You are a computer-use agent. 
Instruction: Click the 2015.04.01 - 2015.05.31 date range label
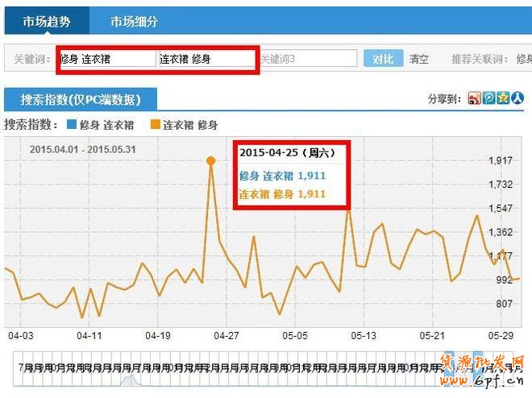point(82,149)
